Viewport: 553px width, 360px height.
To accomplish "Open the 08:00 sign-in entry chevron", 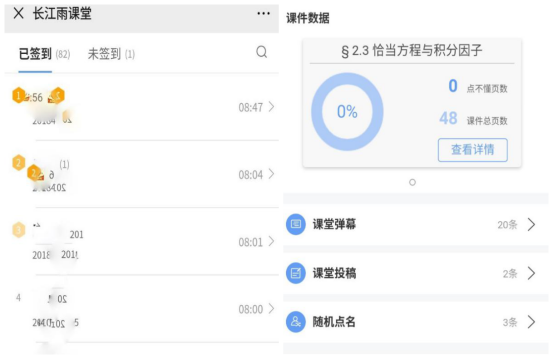I will 271,309.
